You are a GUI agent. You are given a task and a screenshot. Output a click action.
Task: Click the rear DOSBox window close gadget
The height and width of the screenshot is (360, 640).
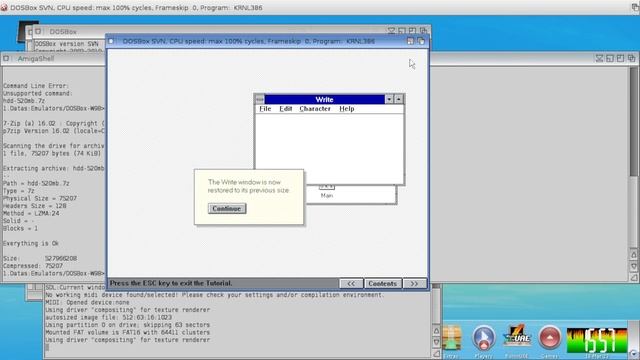pos(38,31)
